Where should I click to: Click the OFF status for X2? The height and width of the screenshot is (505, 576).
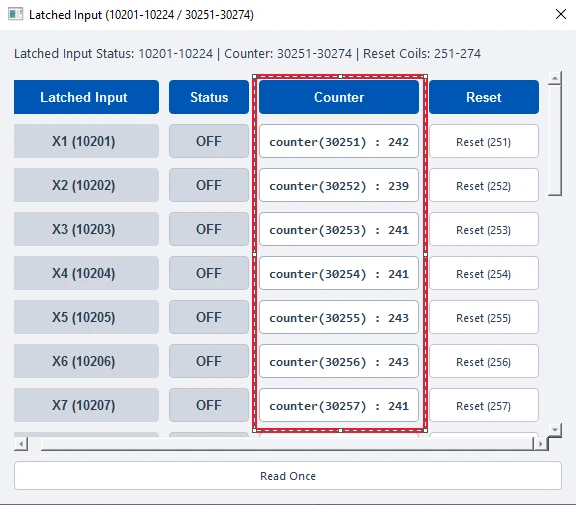click(209, 185)
